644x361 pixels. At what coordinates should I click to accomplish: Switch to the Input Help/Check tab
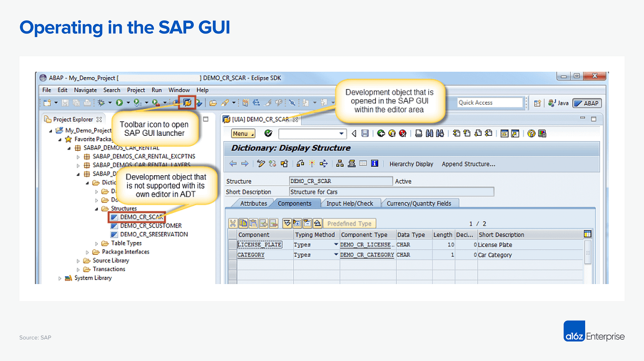tap(350, 203)
